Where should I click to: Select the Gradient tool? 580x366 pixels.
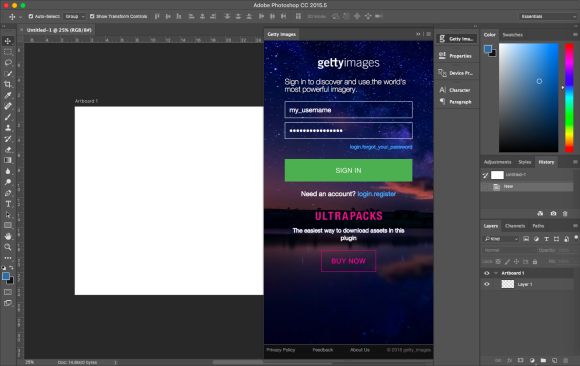[x=8, y=160]
